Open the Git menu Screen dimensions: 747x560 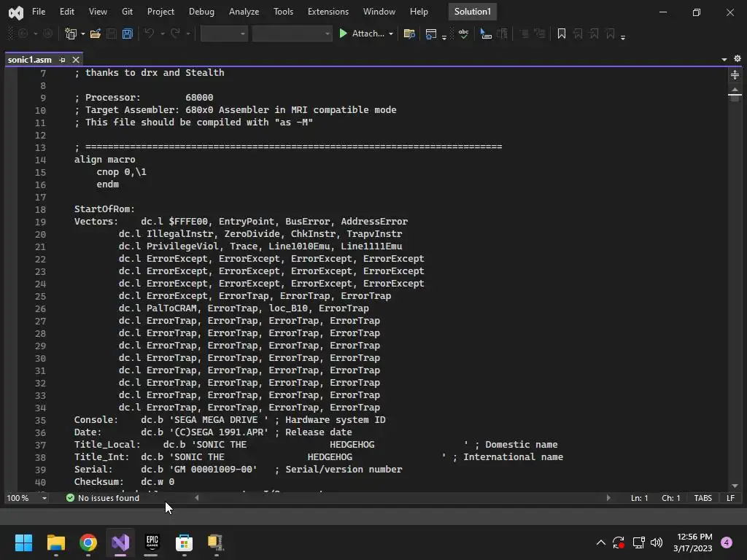click(x=127, y=12)
